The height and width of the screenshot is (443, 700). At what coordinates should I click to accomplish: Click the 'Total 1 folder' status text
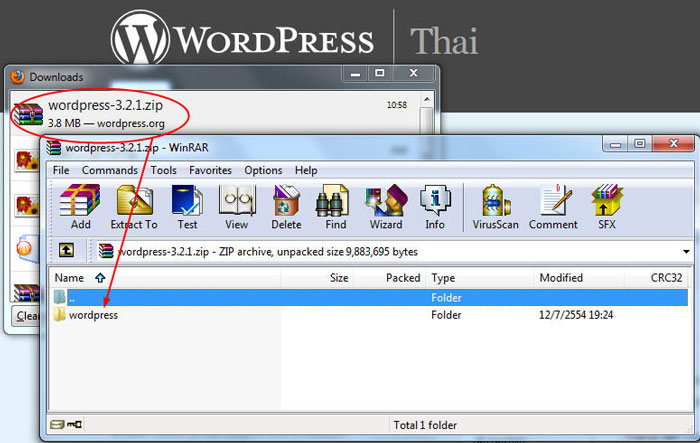pos(425,425)
